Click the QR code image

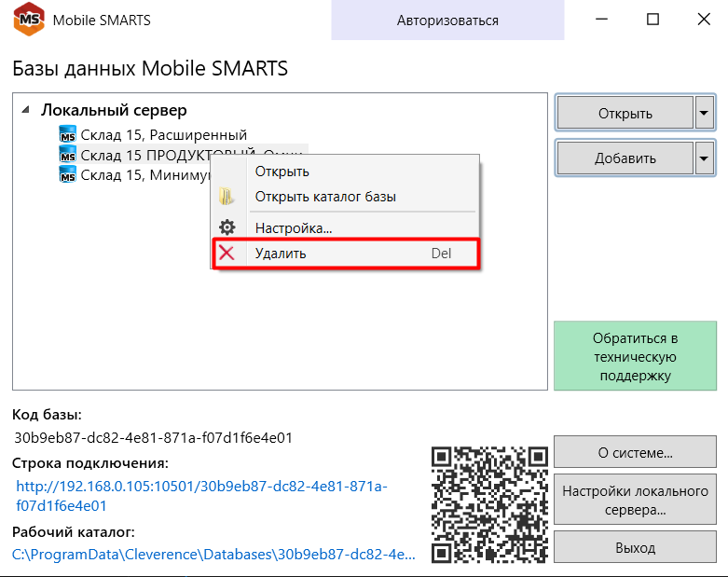coord(489,503)
